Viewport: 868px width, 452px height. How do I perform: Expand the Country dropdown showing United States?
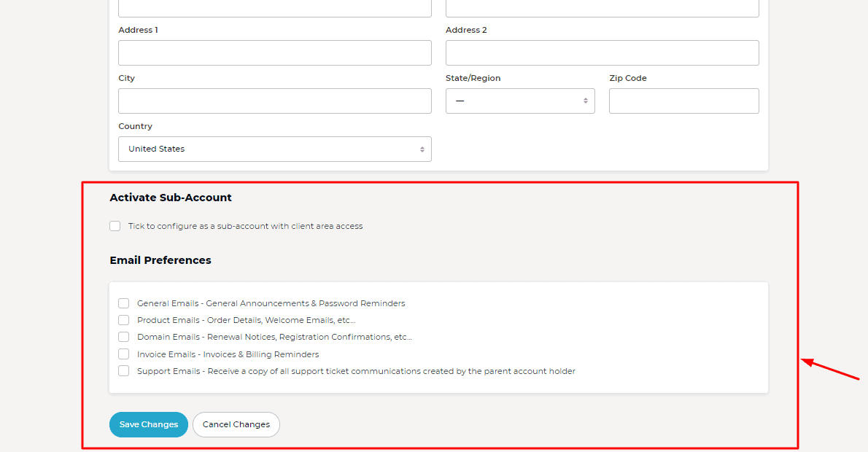(274, 149)
